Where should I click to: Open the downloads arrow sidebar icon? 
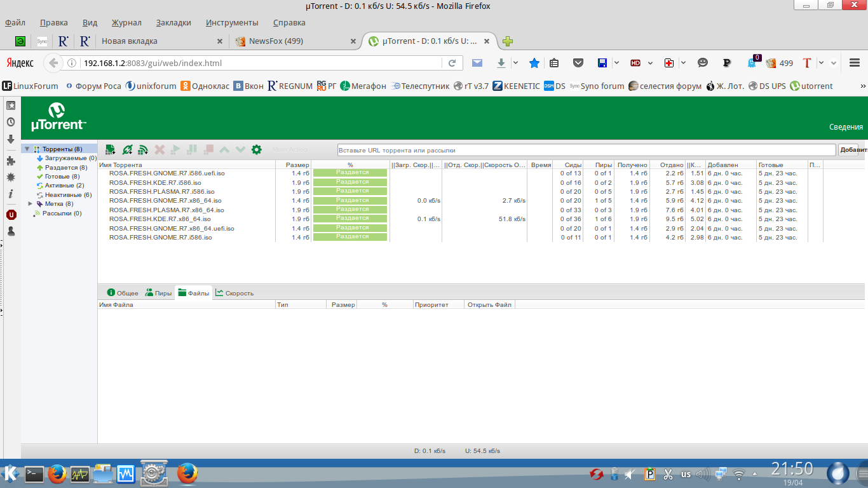(11, 139)
